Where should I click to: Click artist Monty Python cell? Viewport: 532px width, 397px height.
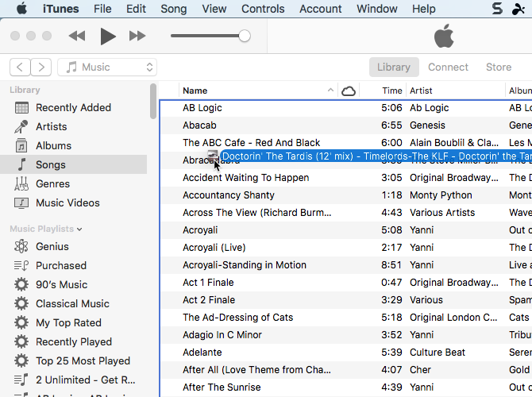441,195
